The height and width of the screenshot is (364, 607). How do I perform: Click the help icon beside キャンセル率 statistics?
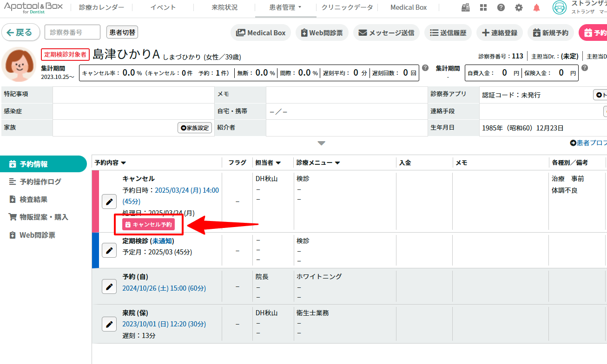tap(425, 68)
